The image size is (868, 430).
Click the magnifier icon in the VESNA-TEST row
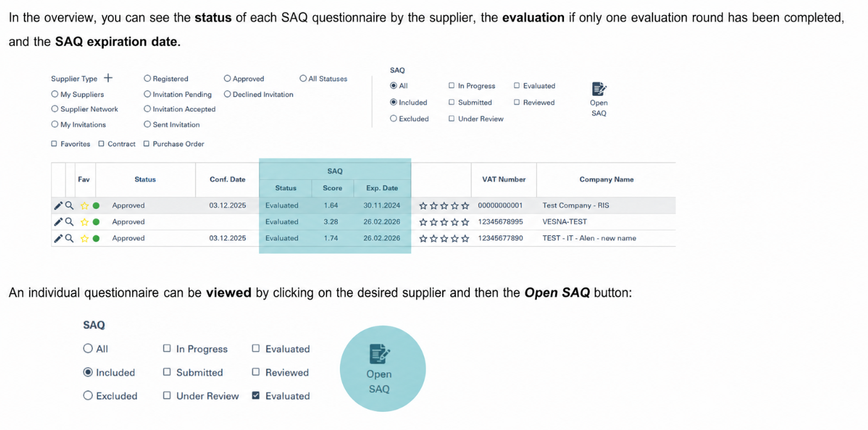70,222
